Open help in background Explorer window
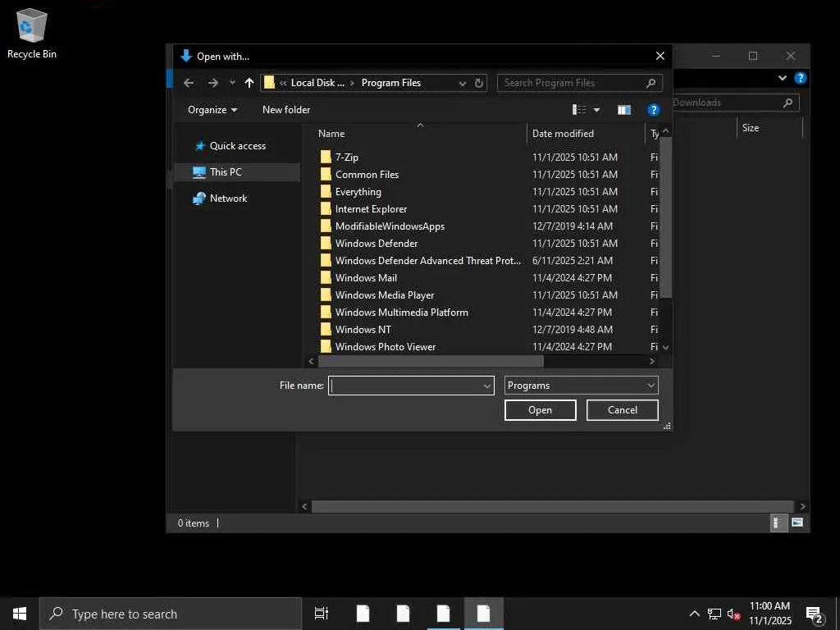840x630 pixels. [800, 78]
